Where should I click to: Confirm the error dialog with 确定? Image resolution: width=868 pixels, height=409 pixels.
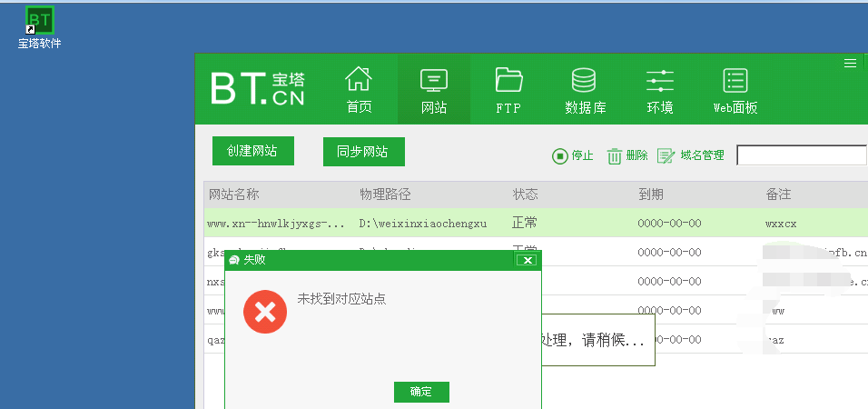(x=421, y=392)
